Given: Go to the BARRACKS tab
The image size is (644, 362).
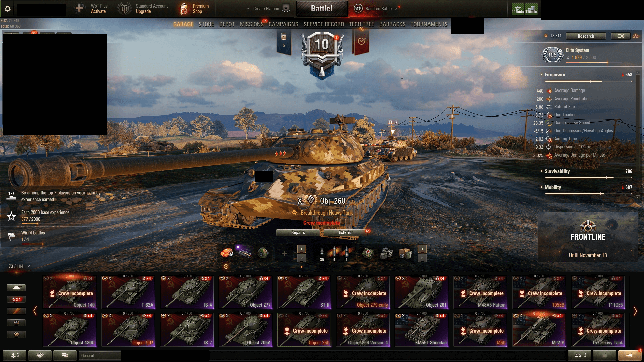Looking at the screenshot, I should click(392, 24).
